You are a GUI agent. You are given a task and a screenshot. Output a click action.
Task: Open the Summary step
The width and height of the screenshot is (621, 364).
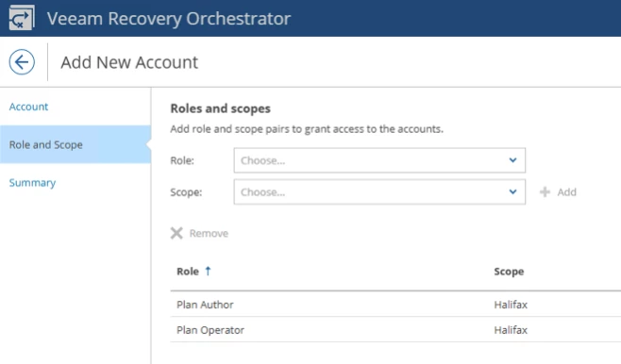32,183
